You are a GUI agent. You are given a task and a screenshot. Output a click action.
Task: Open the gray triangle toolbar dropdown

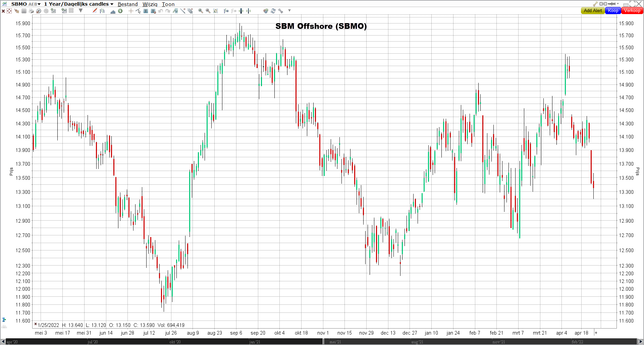pyautogui.click(x=80, y=10)
